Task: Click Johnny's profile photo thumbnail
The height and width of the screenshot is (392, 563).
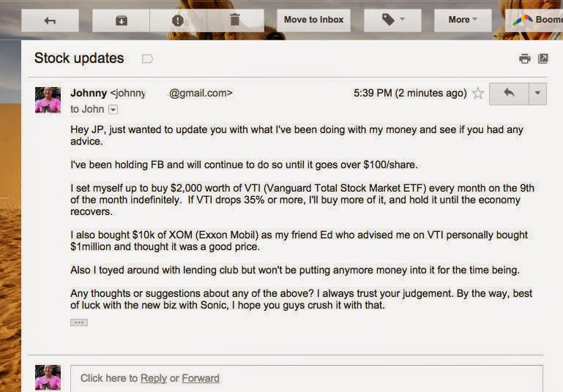Action: tap(48, 99)
